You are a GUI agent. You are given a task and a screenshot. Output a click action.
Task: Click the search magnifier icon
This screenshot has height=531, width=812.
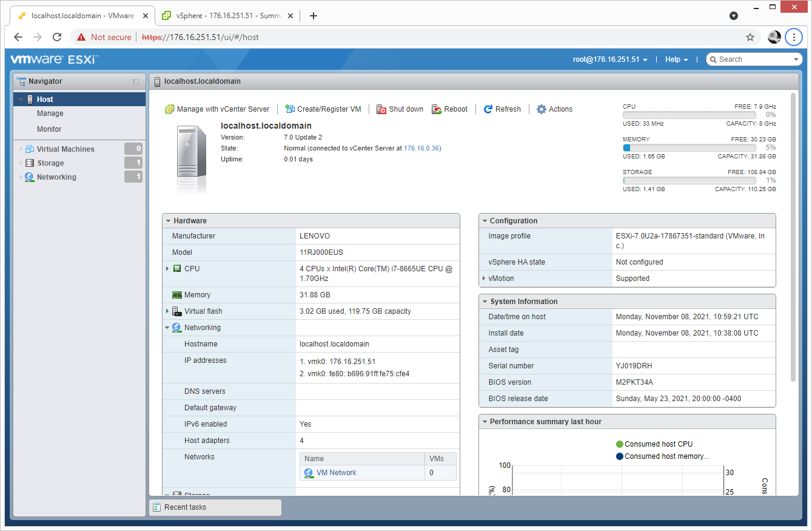tap(713, 59)
